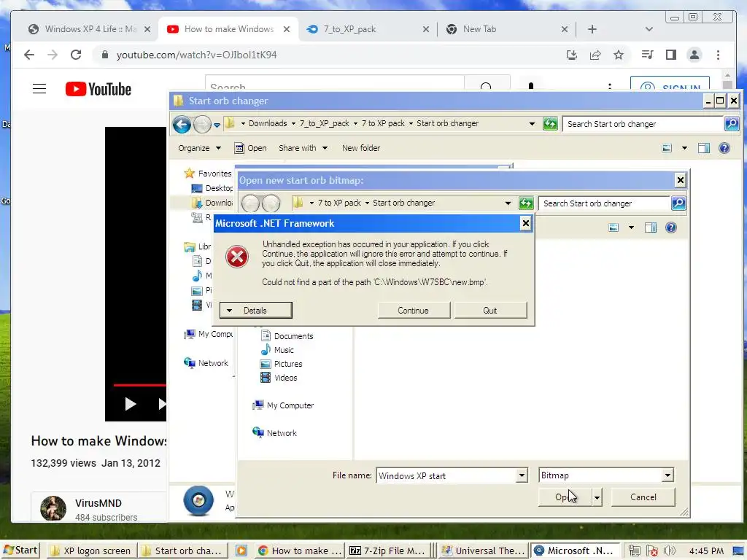Click Cancel in the open bitmap dialog

[x=643, y=497]
